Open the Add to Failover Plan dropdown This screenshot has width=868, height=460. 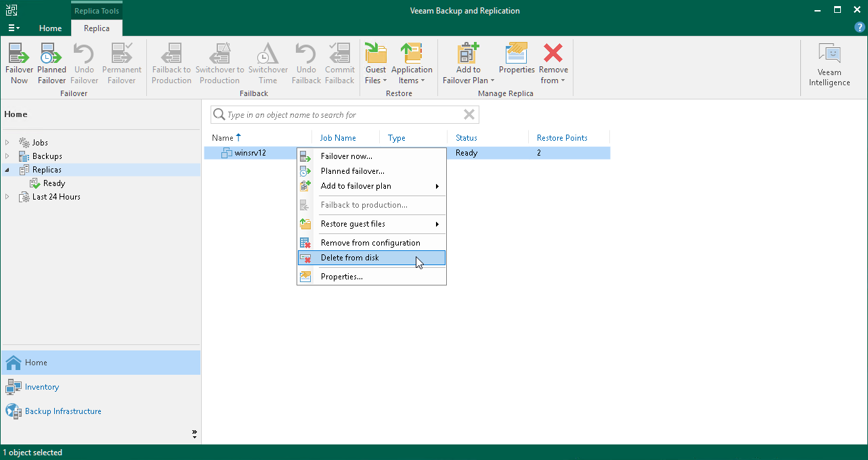tap(469, 64)
